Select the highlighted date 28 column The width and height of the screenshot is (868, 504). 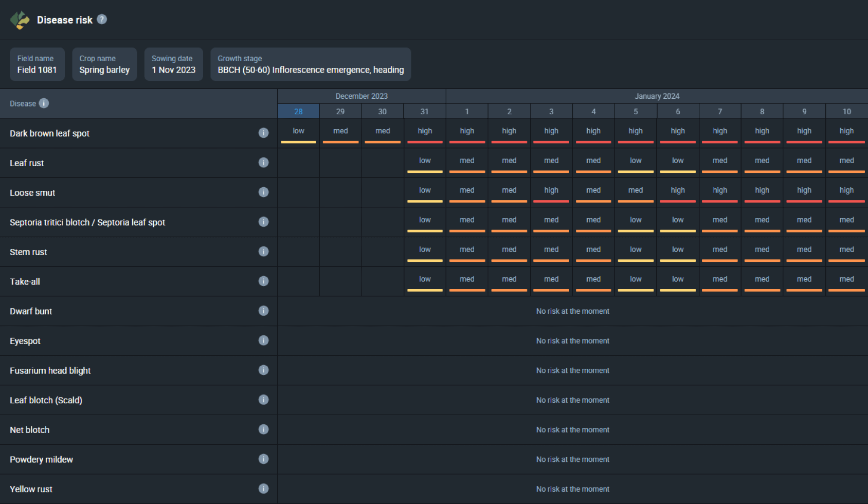coord(298,112)
